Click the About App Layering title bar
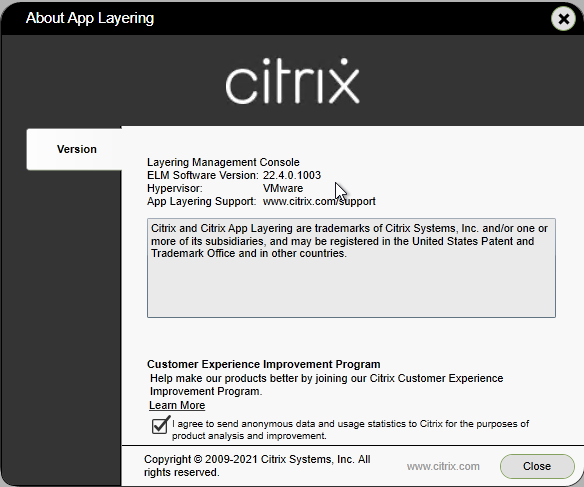Viewport: 584px width, 487px height. [276, 18]
